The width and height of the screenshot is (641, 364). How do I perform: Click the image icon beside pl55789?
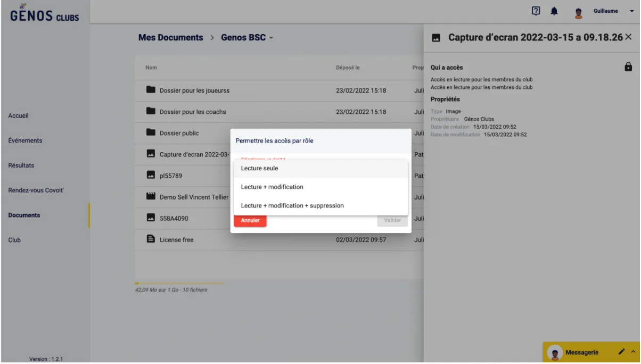point(151,176)
